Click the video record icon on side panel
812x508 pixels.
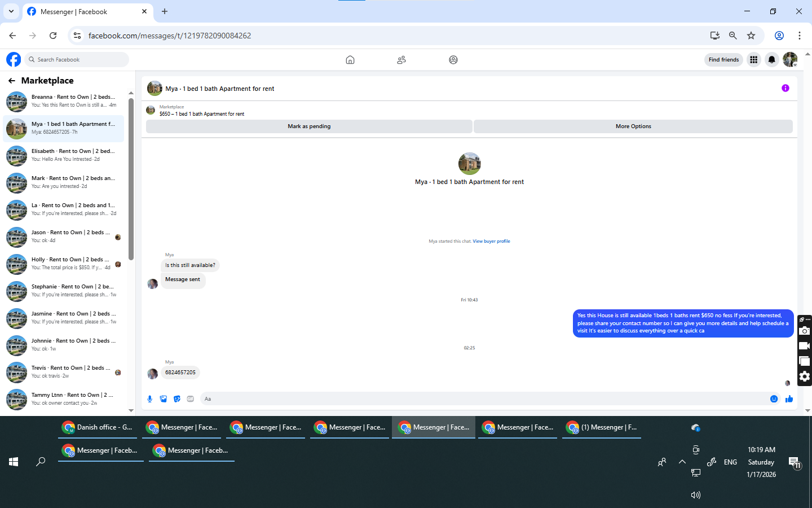(805, 346)
